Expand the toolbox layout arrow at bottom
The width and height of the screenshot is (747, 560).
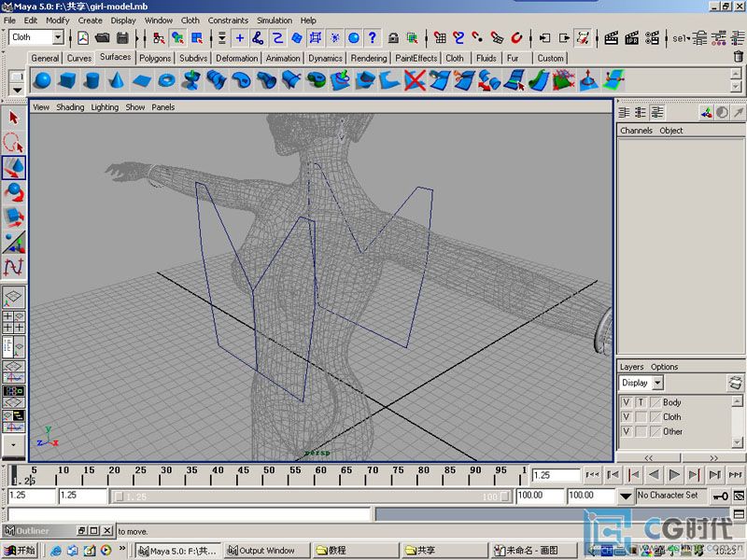click(x=13, y=445)
